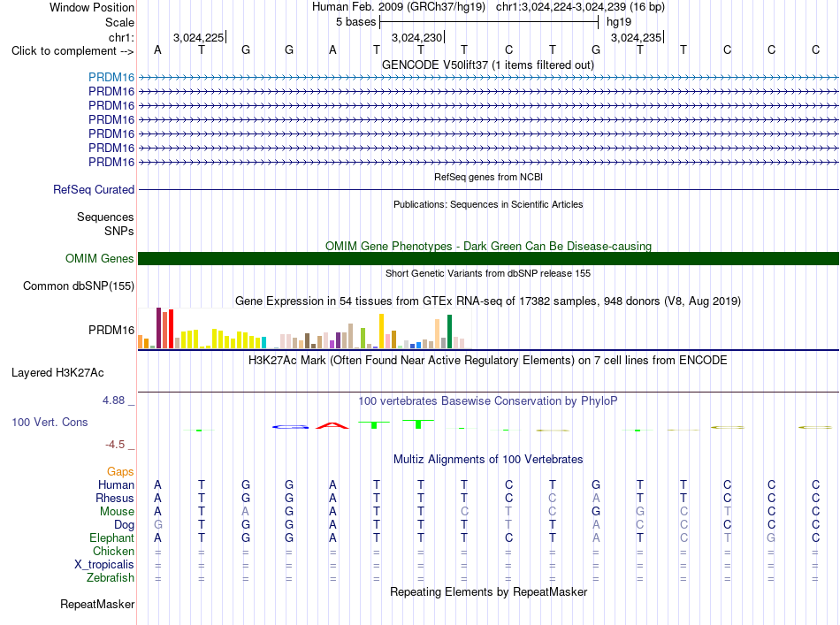Click the Sequences label of Publications track
This screenshot has height=625, width=840.
105,217
